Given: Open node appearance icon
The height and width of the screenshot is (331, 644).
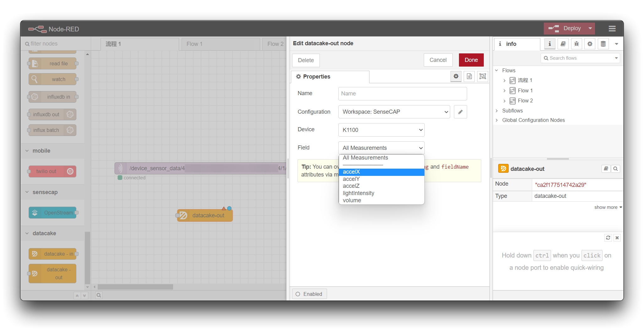Looking at the screenshot, I should tap(483, 76).
